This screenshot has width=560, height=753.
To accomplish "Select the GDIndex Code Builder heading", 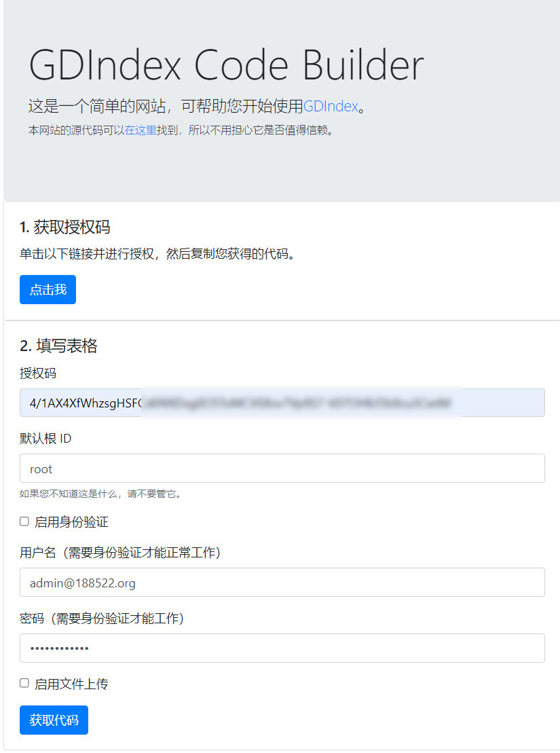I will point(226,65).
